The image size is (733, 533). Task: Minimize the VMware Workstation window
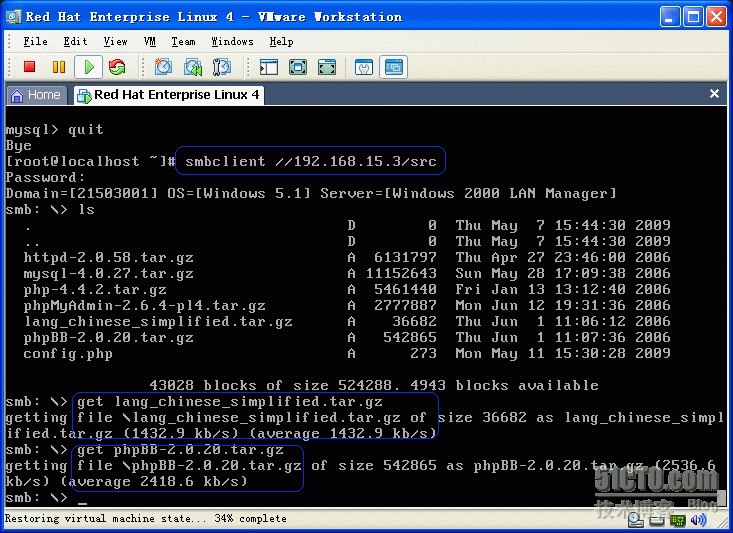click(x=670, y=17)
